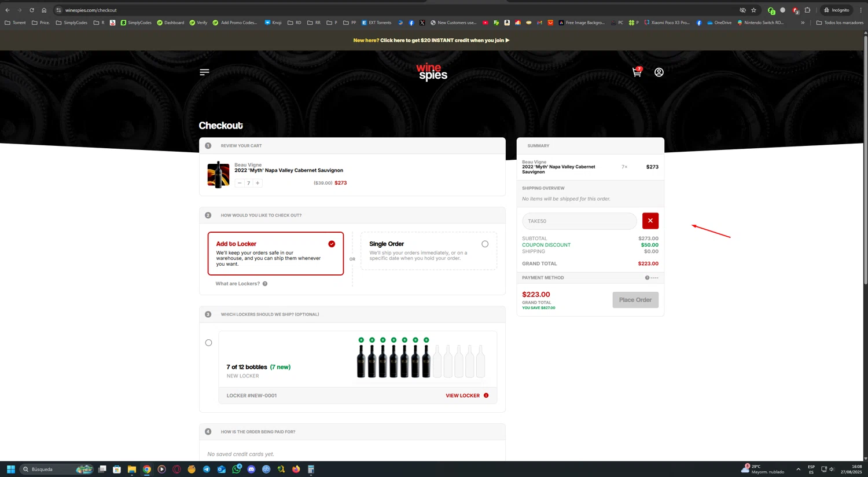868x477 pixels.
Task: Click the Wine Spies logo
Action: (x=432, y=72)
